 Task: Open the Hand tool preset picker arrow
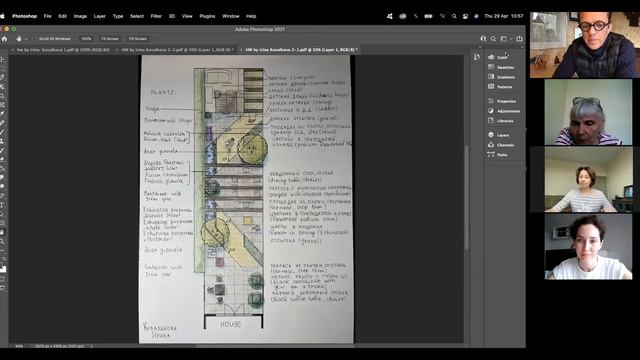pyautogui.click(x=26, y=39)
